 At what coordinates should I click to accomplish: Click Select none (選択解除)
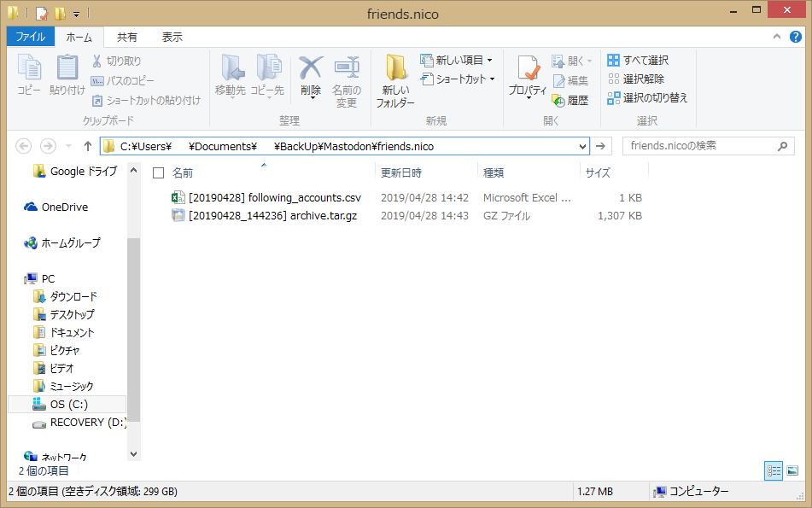point(636,79)
